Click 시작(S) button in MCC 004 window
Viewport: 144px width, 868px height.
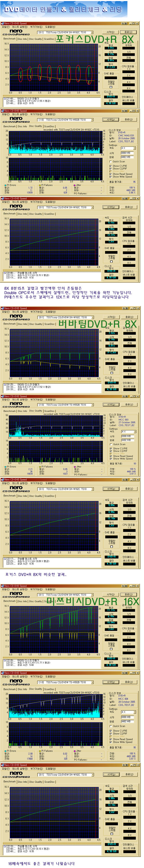111,682
